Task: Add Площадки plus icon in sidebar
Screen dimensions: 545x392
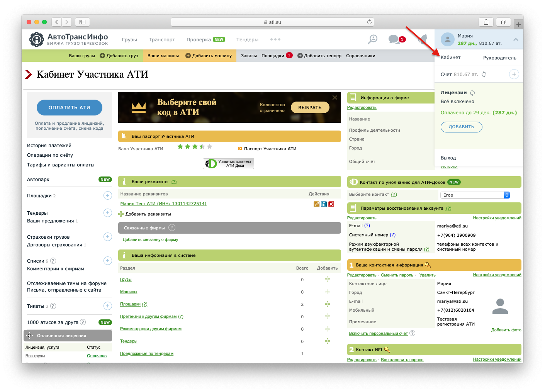Action: click(x=108, y=195)
